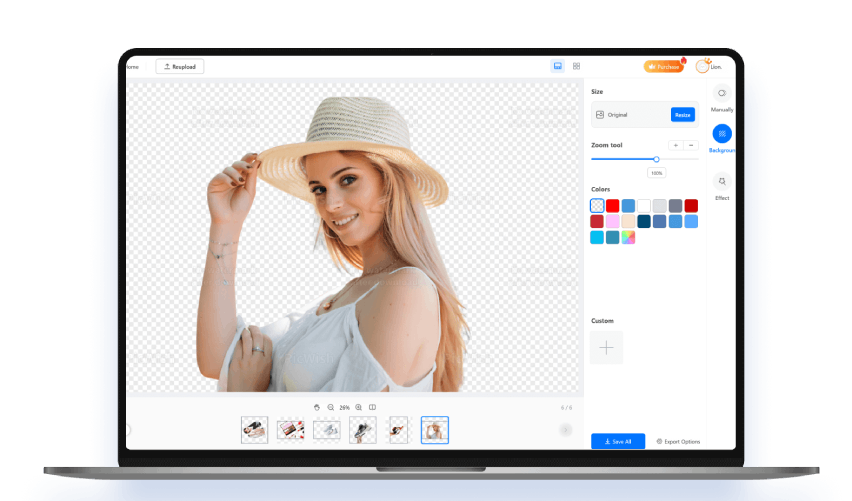Click the Custom add background plus icon
The height and width of the screenshot is (501, 852).
606,347
